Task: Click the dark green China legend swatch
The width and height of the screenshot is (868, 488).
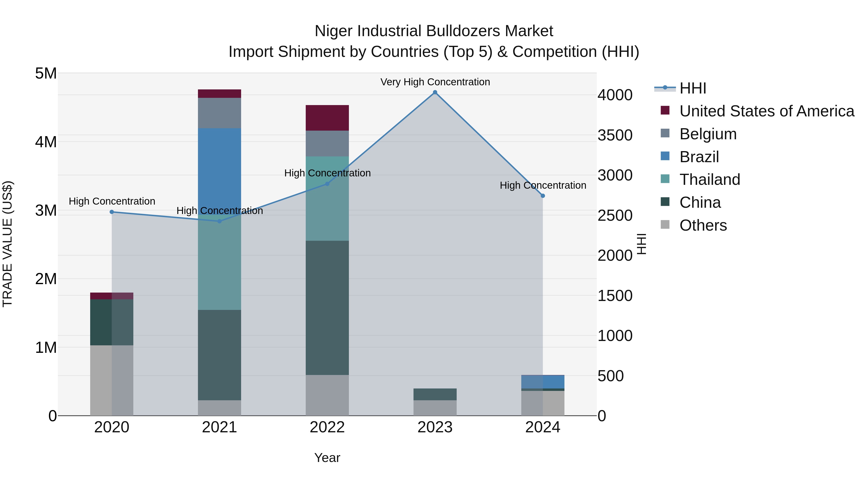Action: (665, 201)
